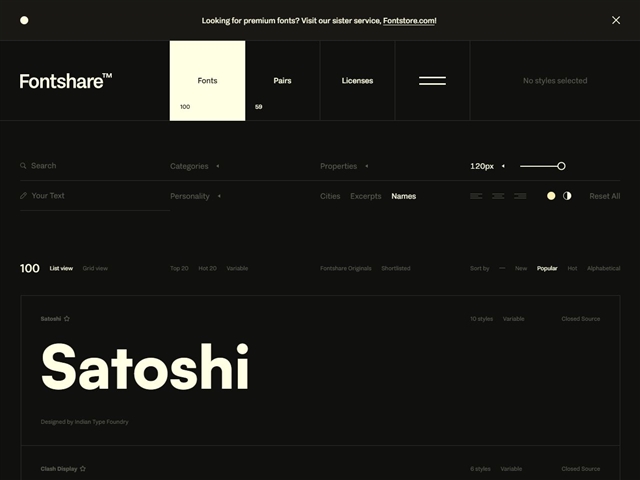Expand the Categories dropdown
Viewport: 640px width, 480px height.
click(195, 166)
